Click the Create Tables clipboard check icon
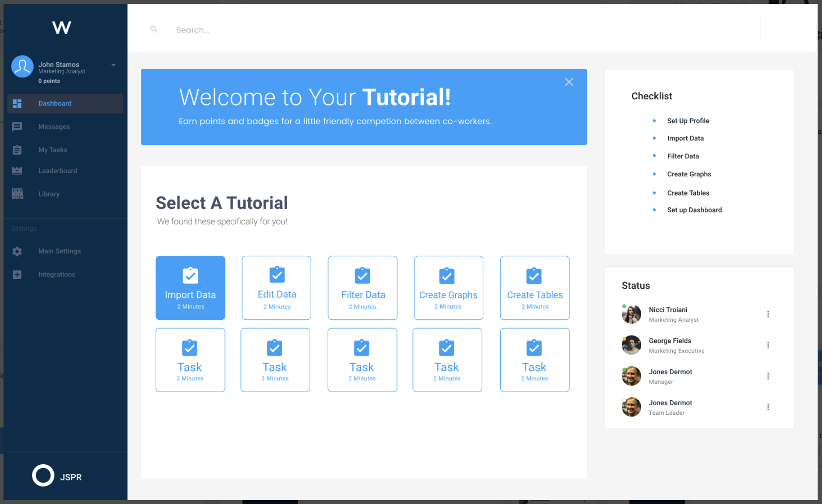The image size is (822, 504). pyautogui.click(x=534, y=275)
